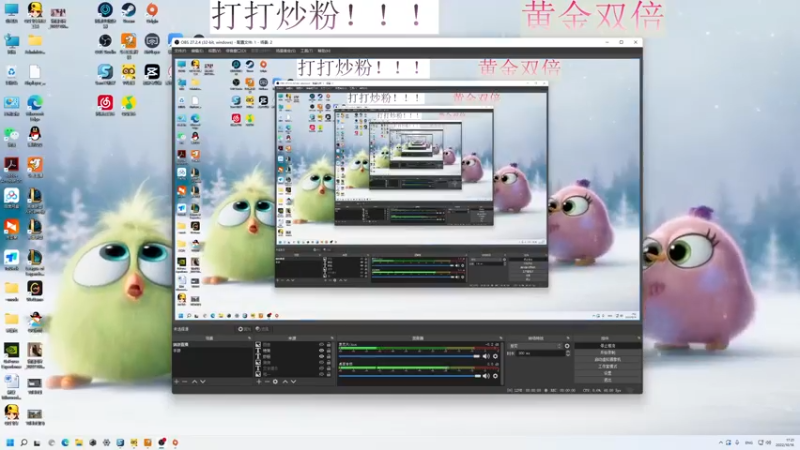The height and width of the screenshot is (450, 800).
Task: Toggle eye visibility of third source
Action: (321, 357)
